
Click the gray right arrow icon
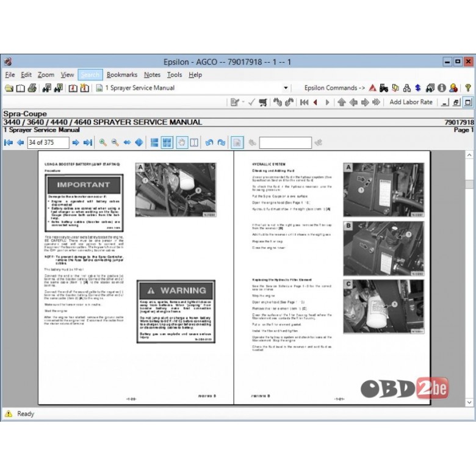point(365,103)
